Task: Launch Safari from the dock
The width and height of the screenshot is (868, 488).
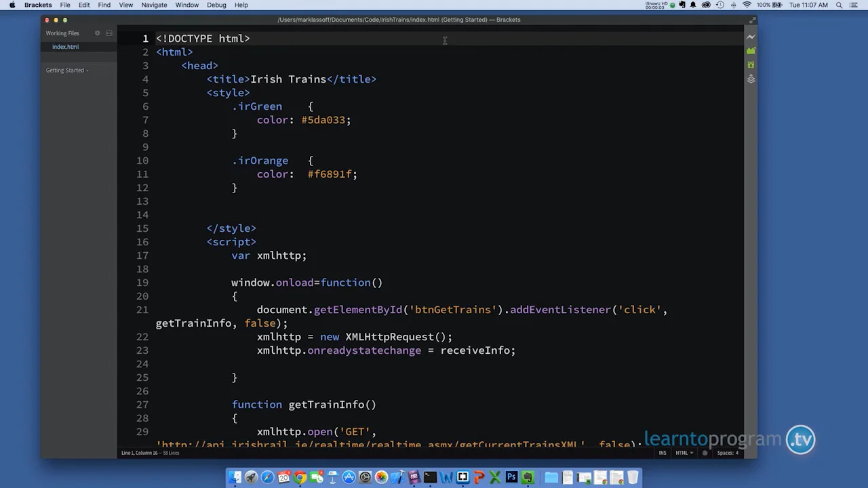Action: (267, 477)
